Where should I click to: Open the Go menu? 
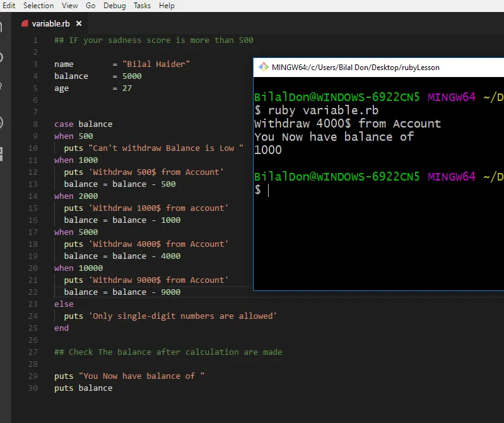pos(91,6)
